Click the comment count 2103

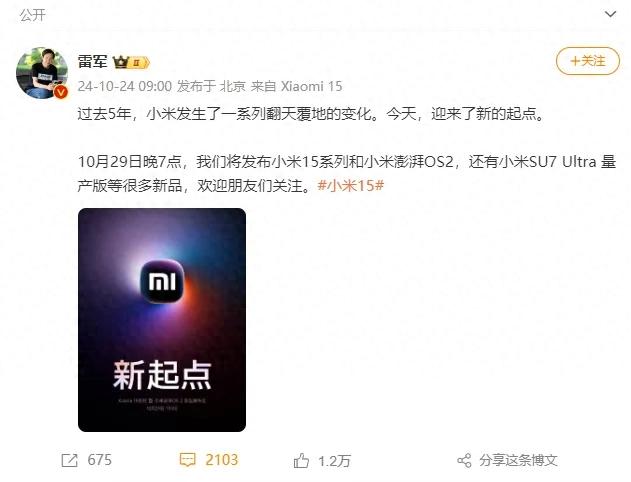[x=222, y=460]
